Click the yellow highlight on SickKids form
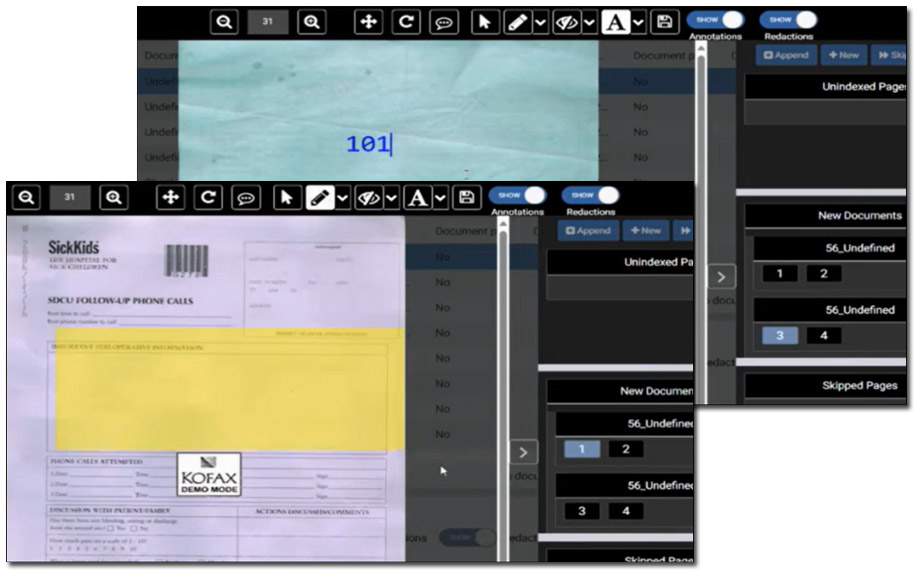The height and width of the screenshot is (572, 917). [229, 390]
